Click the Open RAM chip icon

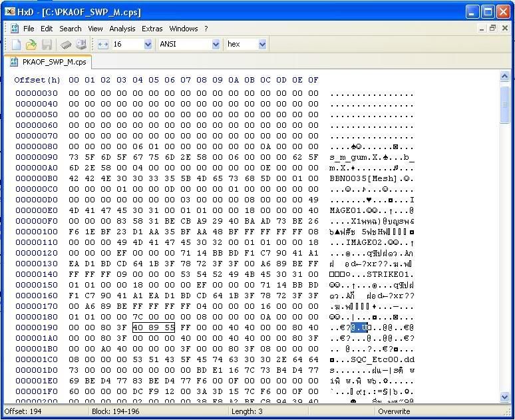(x=66, y=45)
